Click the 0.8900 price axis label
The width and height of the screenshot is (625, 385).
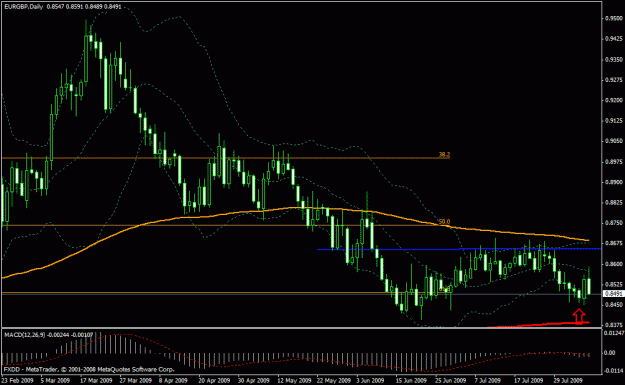(614, 182)
